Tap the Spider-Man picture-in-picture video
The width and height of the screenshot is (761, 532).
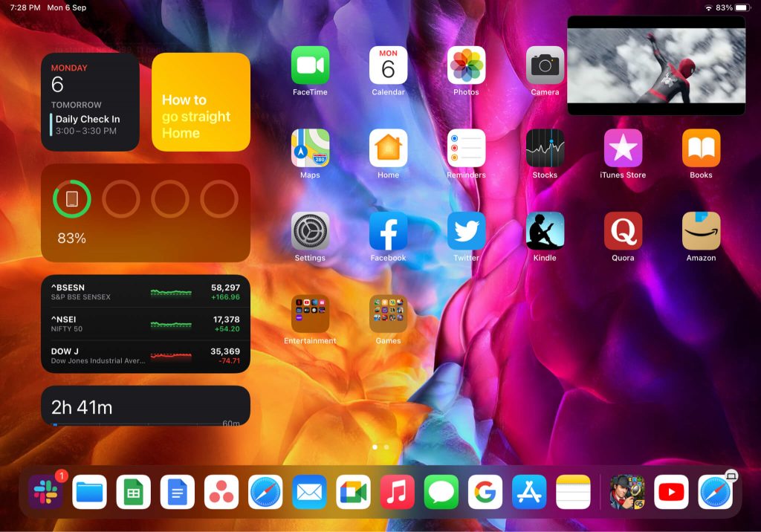pyautogui.click(x=656, y=65)
